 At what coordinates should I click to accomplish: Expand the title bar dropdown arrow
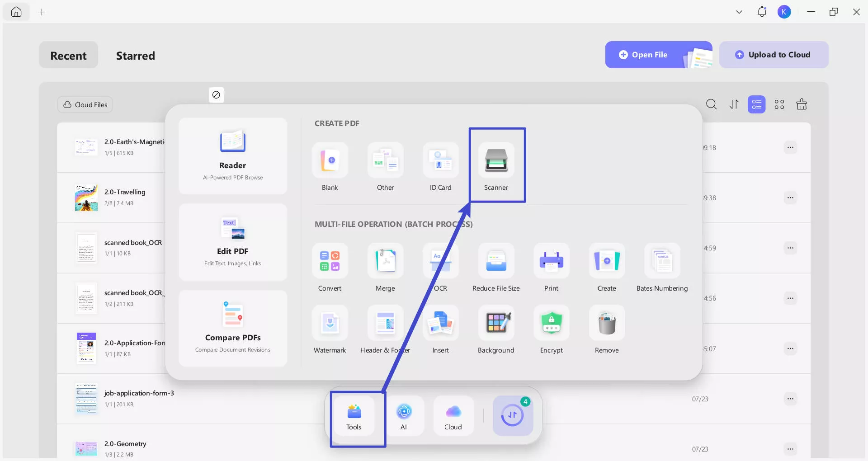pyautogui.click(x=739, y=12)
